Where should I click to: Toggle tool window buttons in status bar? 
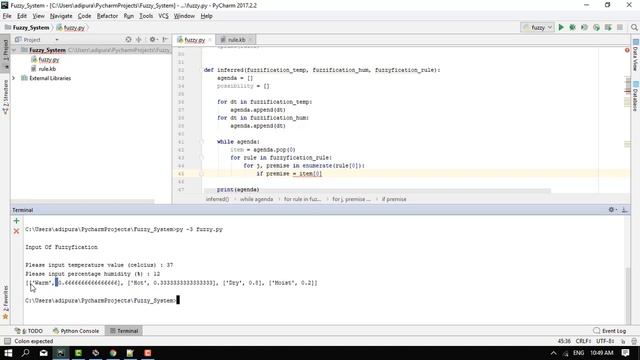[x=7, y=341]
